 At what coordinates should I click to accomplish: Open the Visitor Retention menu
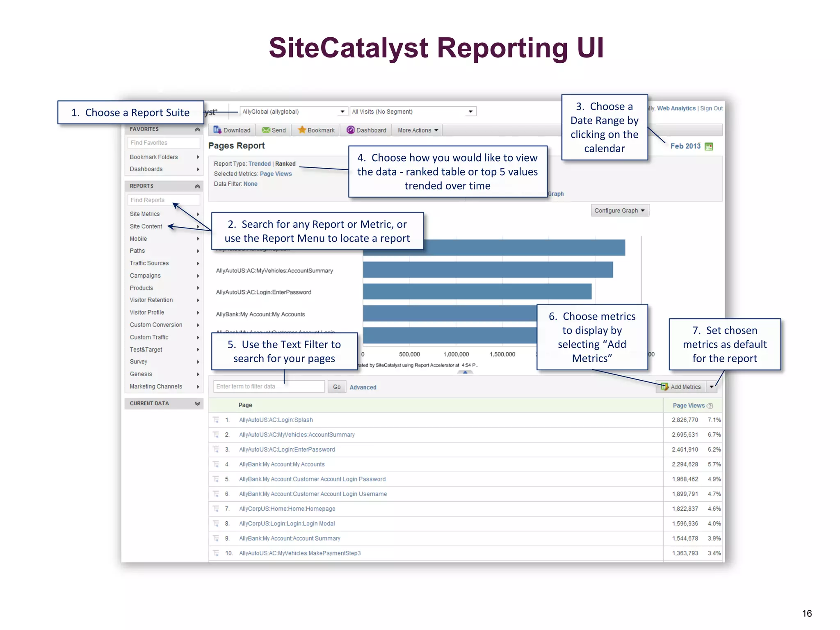click(164, 300)
